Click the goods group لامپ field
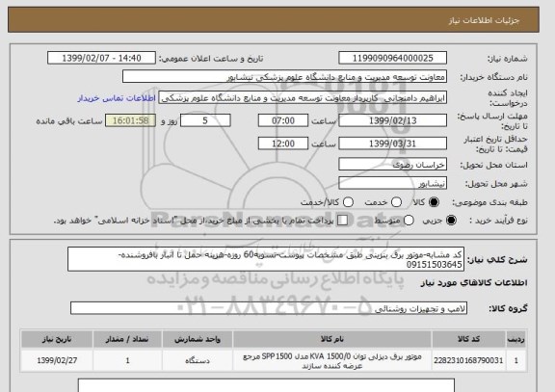555x392 pixels. pyautogui.click(x=269, y=308)
